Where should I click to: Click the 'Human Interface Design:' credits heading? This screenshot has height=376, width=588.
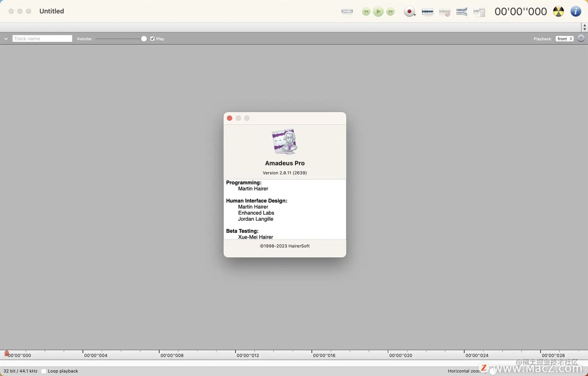point(257,201)
